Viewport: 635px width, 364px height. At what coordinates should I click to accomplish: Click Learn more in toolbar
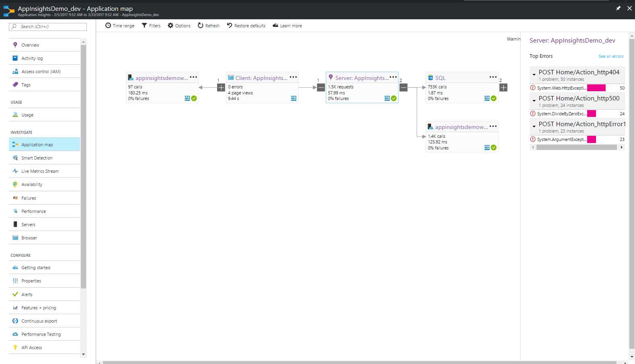(x=287, y=26)
